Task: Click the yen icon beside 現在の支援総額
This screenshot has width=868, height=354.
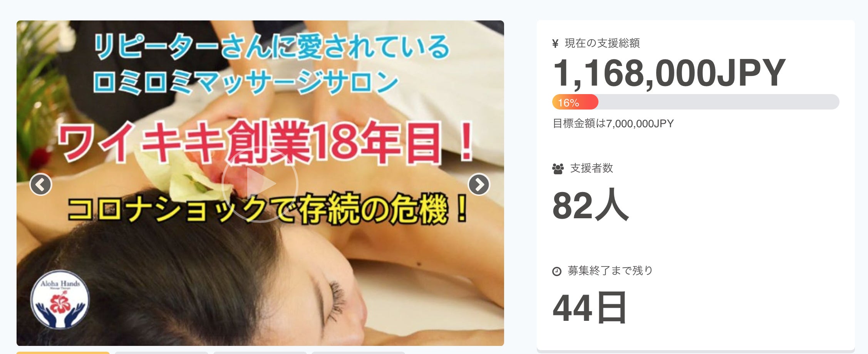Action: (555, 44)
